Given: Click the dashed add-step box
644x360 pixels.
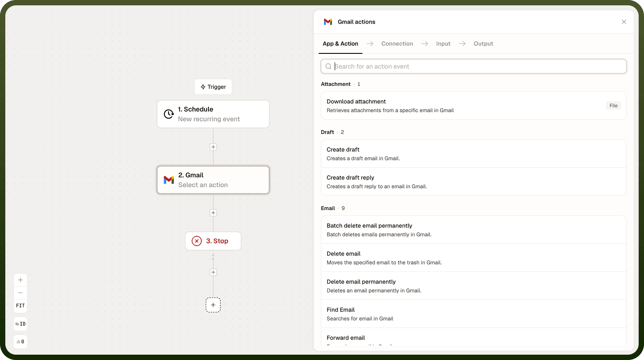Looking at the screenshot, I should (213, 305).
